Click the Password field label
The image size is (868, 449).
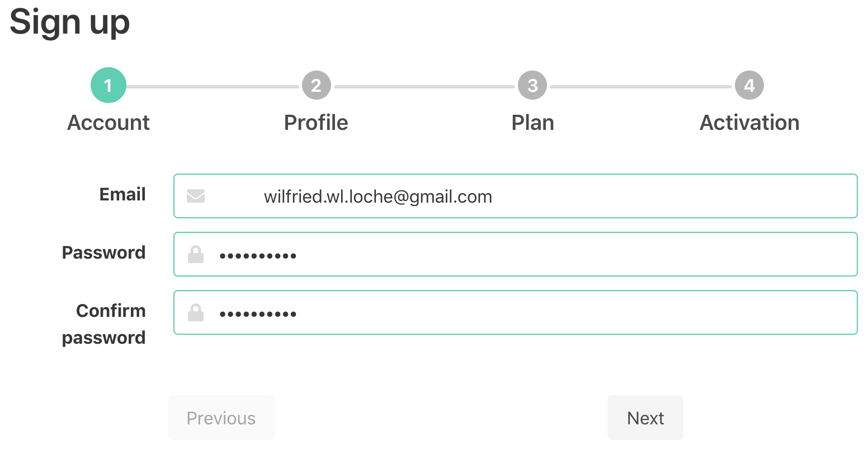[103, 252]
